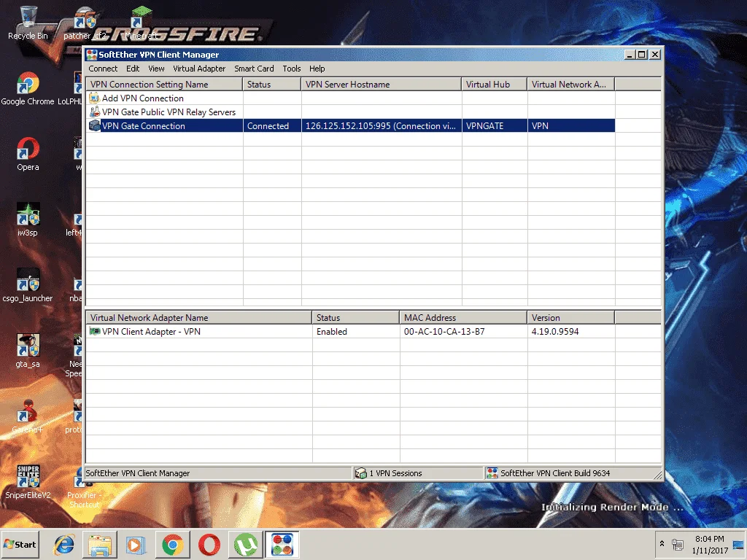
Task: Select the Garena+ desktop shortcut
Action: click(28, 416)
